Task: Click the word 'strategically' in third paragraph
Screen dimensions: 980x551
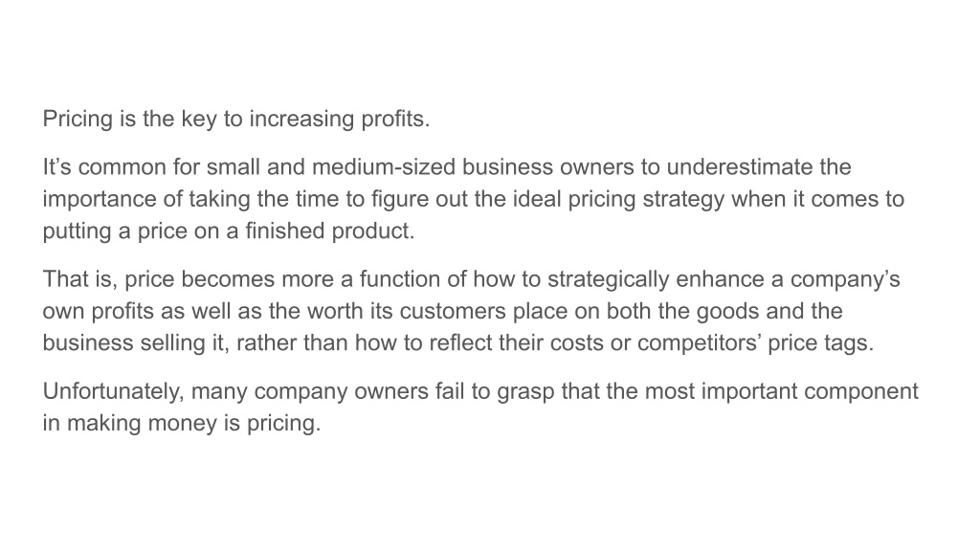Action: (608, 279)
